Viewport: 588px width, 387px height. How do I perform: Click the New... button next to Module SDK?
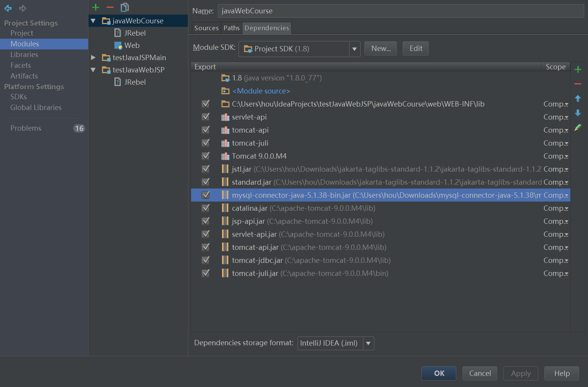pos(381,48)
